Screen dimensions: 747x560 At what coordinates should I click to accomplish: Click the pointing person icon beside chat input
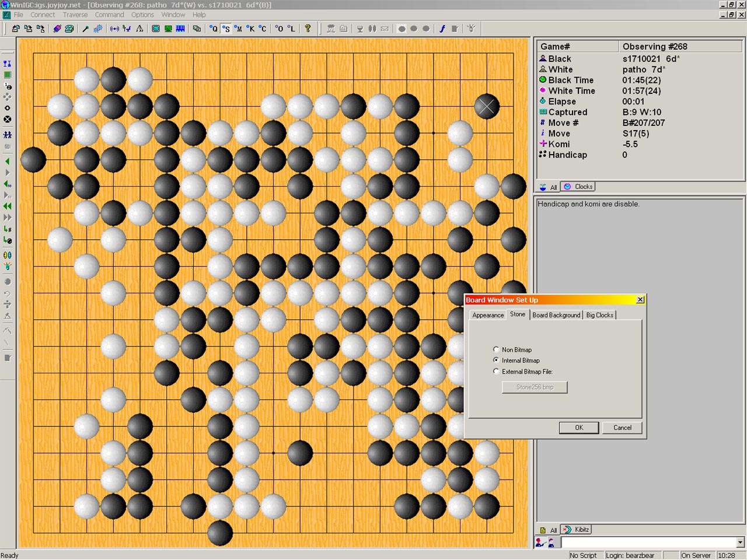pos(541,542)
